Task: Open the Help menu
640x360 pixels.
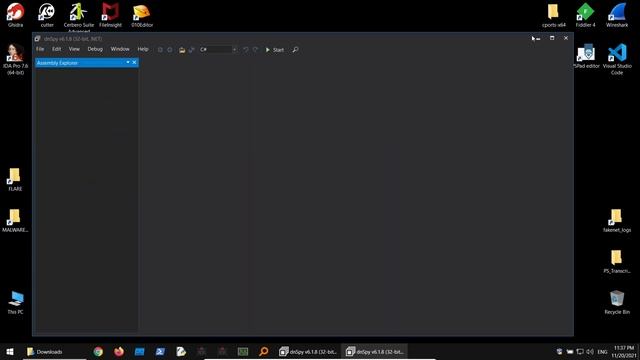Action: click(143, 49)
